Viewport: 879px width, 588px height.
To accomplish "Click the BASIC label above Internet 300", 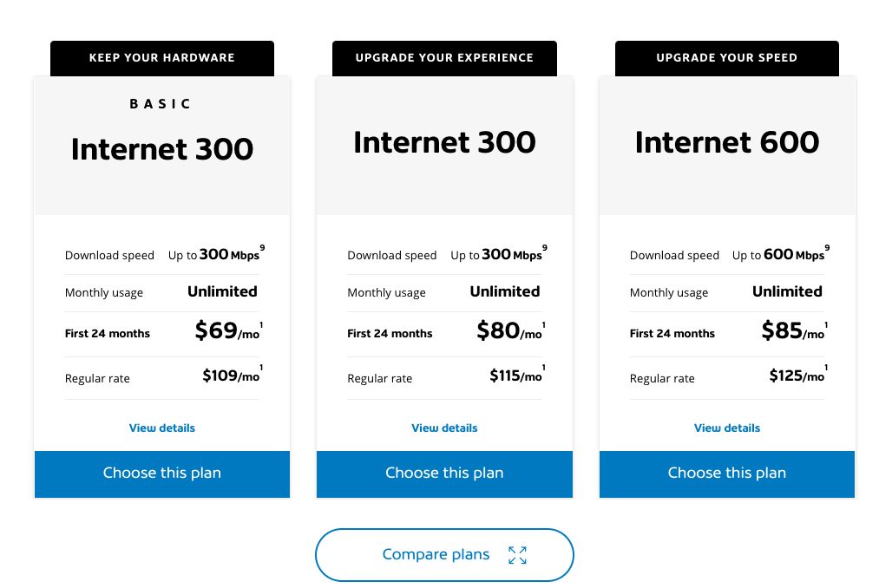I will point(161,104).
